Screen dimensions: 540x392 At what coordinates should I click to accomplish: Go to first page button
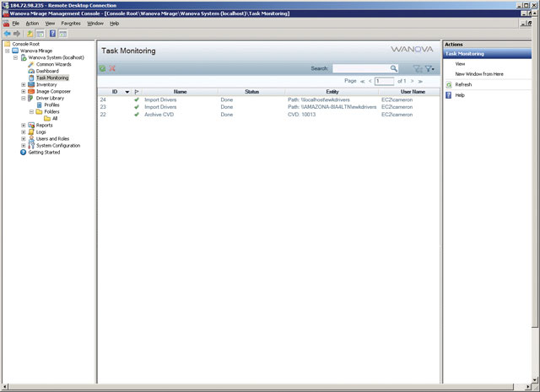(x=362, y=82)
